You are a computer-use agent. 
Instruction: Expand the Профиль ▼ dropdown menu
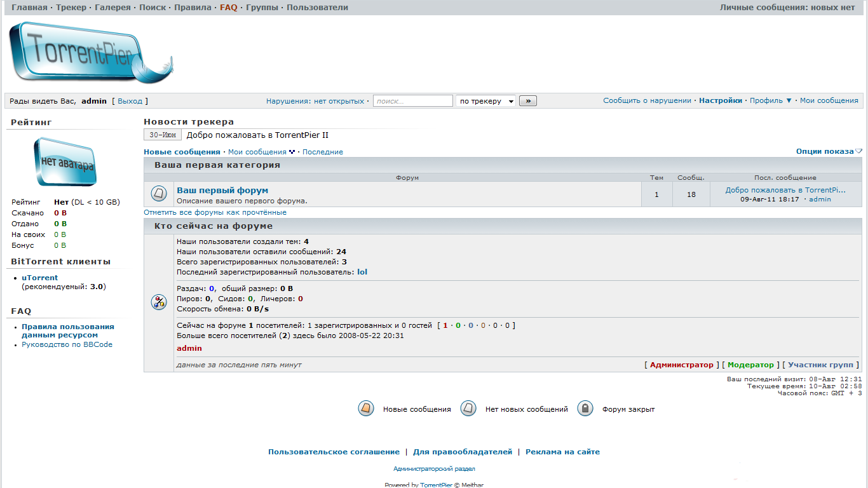771,100
